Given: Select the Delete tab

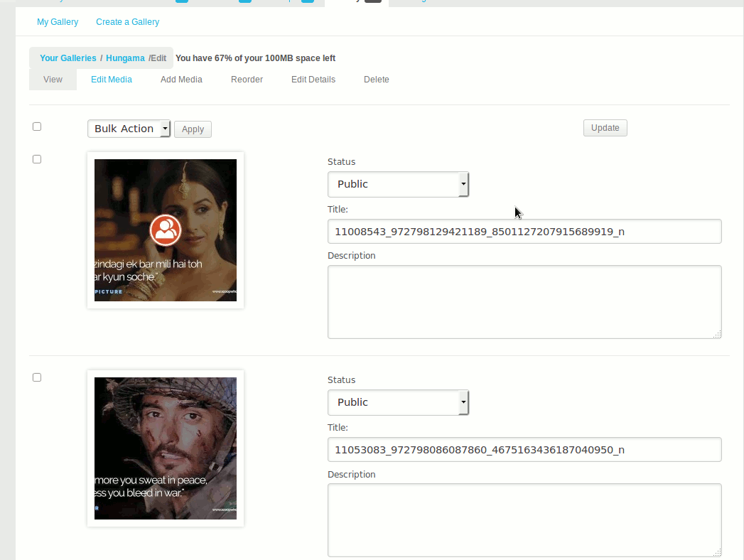Looking at the screenshot, I should [377, 80].
